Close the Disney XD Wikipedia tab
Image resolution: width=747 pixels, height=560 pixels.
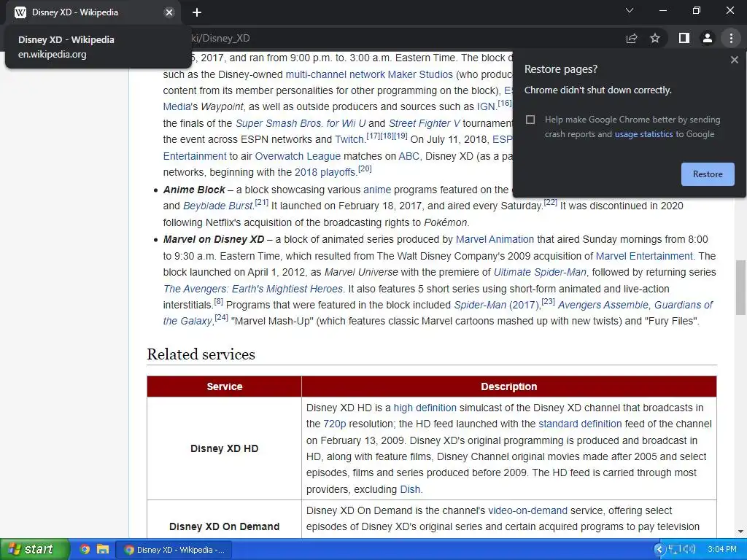pos(169,12)
